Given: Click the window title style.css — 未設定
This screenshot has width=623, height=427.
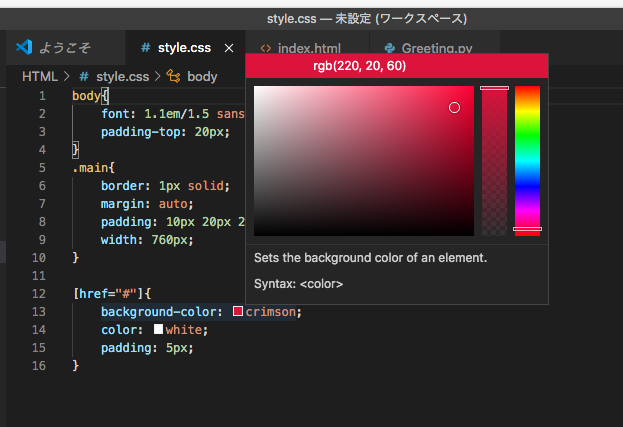Looking at the screenshot, I should (x=367, y=19).
